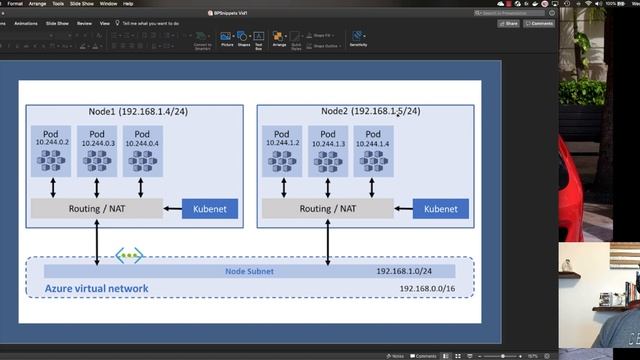Click the OneDrive cloud menu bar icon

pyautogui.click(x=501, y=4)
